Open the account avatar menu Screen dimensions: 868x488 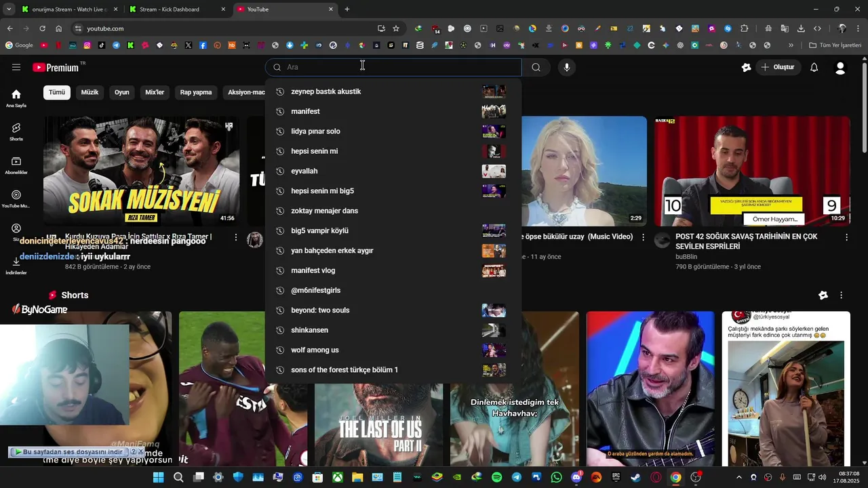pyautogui.click(x=840, y=68)
